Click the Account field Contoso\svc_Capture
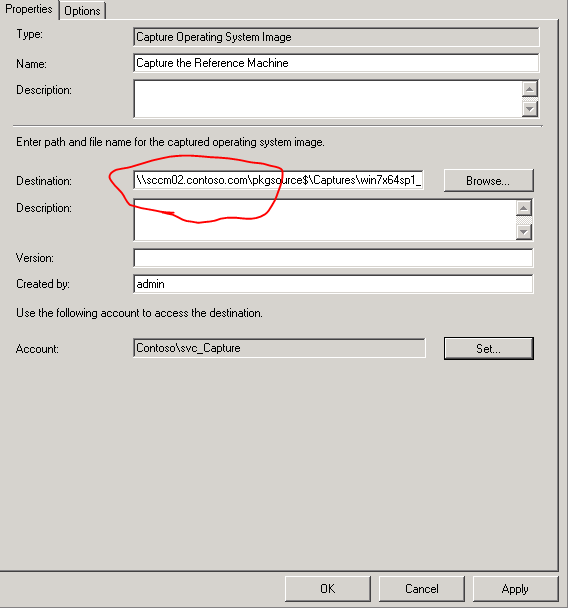 (279, 348)
